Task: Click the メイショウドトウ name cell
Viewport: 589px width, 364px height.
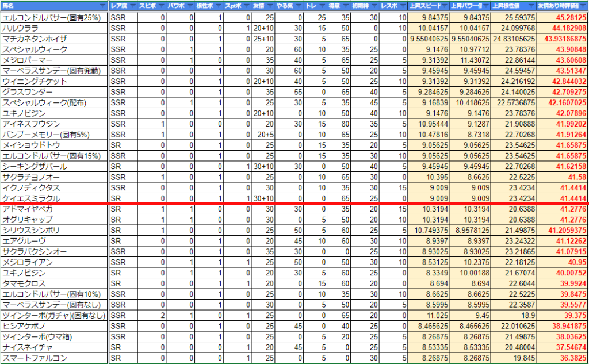Action: pyautogui.click(x=55, y=145)
